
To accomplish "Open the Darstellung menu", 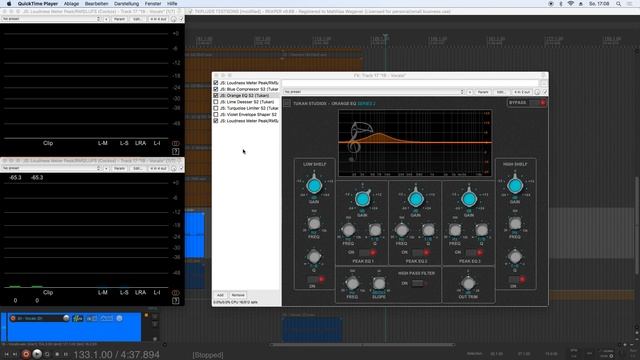I will click(127, 4).
